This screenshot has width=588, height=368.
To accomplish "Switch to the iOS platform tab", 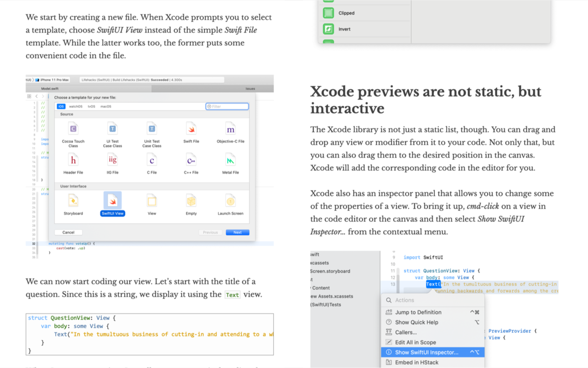I will point(61,106).
